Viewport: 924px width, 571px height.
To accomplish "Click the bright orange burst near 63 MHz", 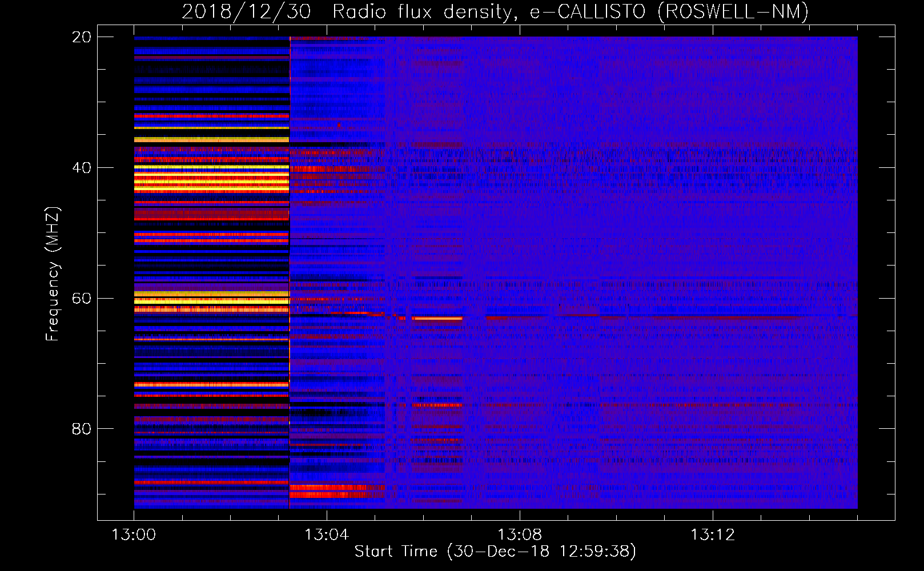I will (437, 318).
